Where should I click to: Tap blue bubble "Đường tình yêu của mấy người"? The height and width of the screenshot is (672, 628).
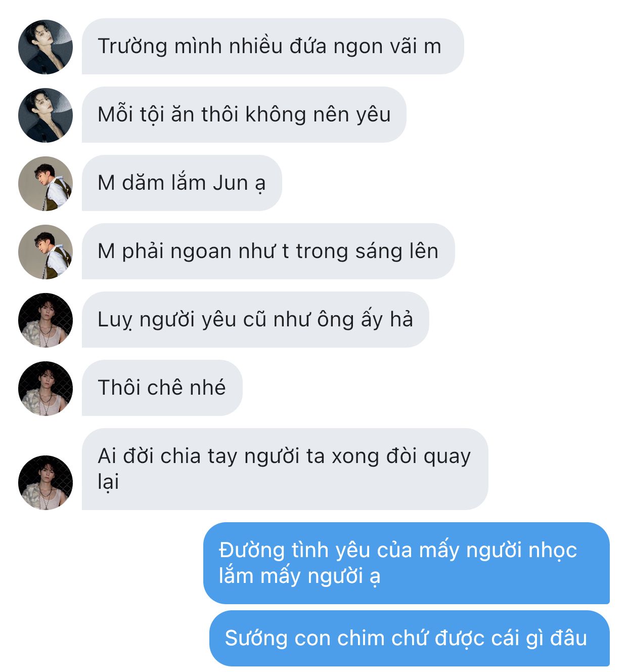tap(407, 563)
